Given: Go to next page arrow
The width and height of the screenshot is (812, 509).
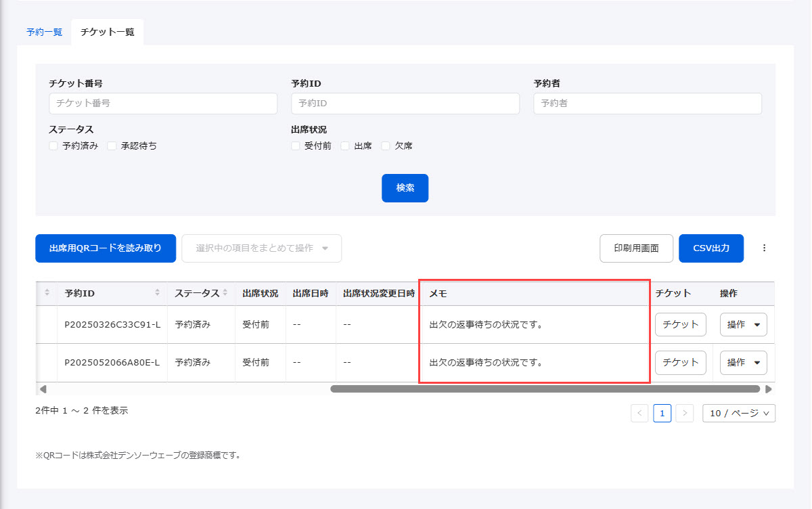Looking at the screenshot, I should (x=685, y=414).
